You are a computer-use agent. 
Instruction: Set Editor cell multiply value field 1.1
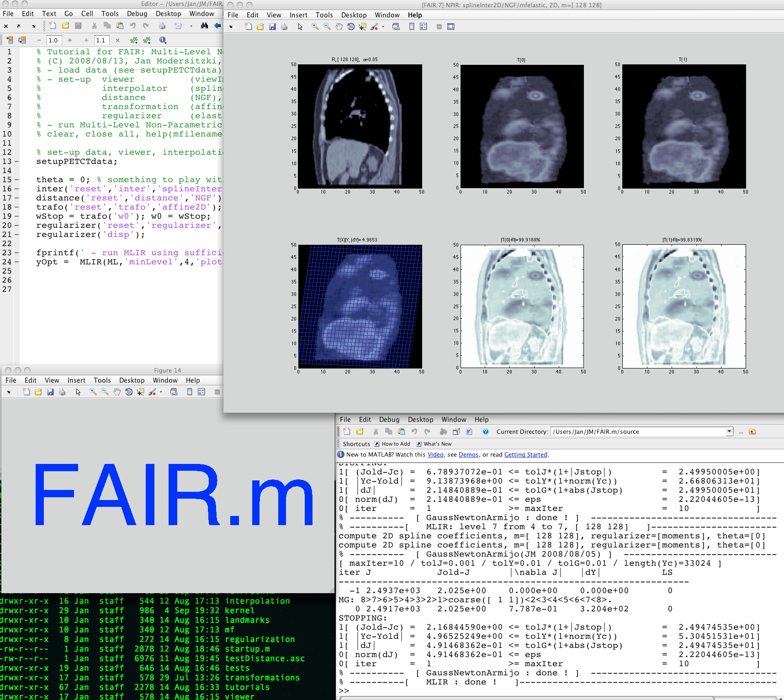102,40
